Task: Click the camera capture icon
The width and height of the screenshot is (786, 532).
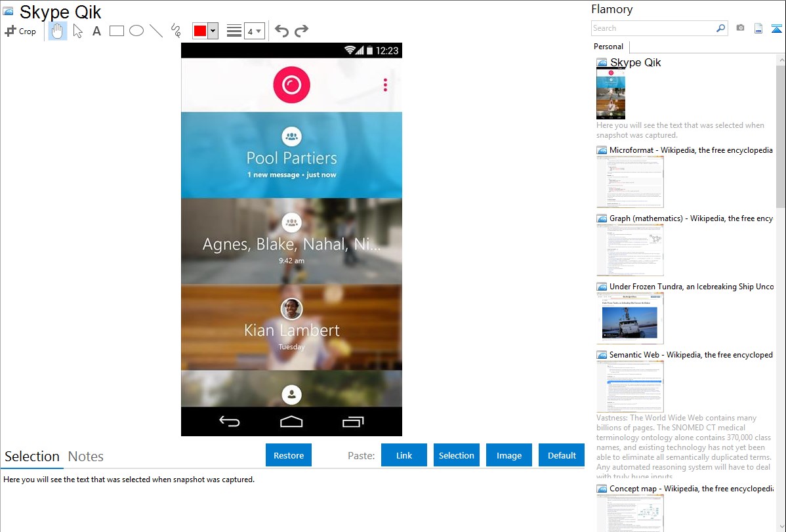Action: tap(740, 28)
